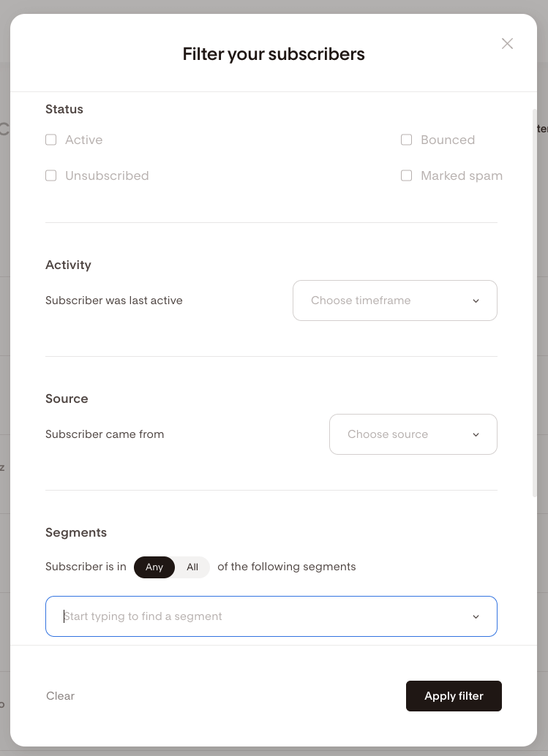
Task: Enable the Unsubscribed status checkbox box
Action: [51, 175]
